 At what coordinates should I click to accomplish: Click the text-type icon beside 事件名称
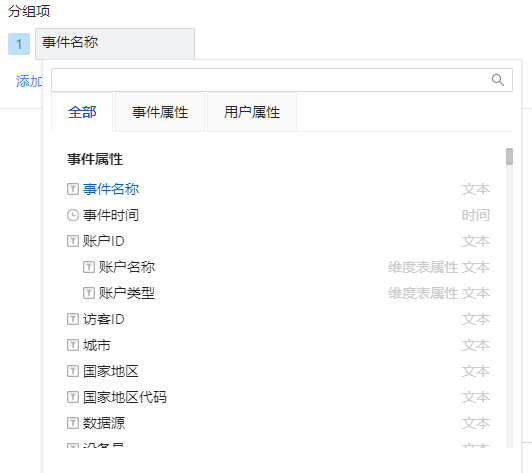point(73,189)
